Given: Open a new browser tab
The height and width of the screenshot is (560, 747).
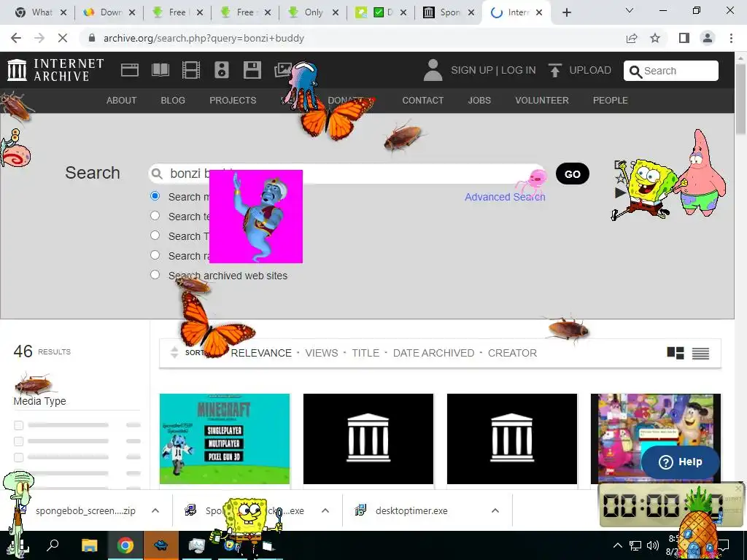Looking at the screenshot, I should (x=566, y=12).
